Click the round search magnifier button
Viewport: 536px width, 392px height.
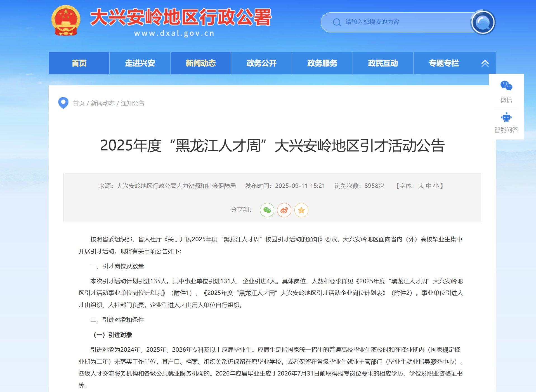point(483,22)
